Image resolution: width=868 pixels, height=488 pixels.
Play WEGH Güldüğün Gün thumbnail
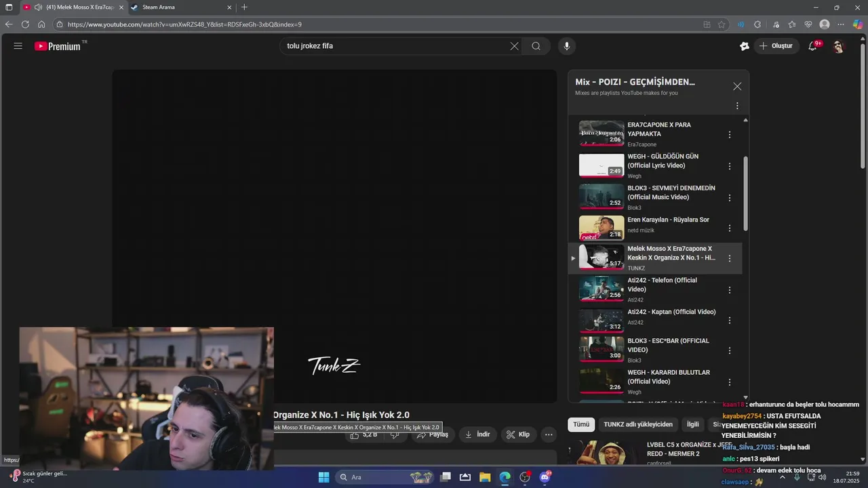tap(601, 165)
